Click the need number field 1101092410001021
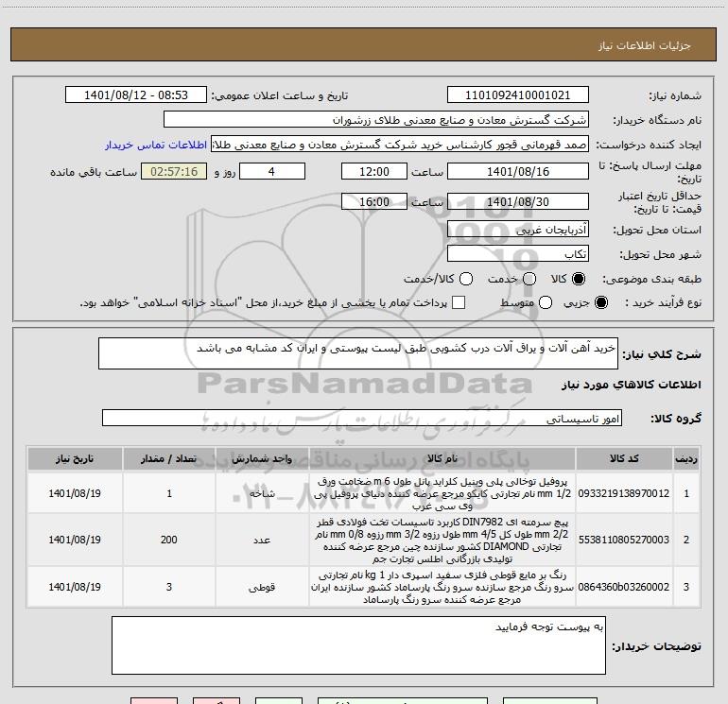The width and height of the screenshot is (728, 704). (518, 95)
